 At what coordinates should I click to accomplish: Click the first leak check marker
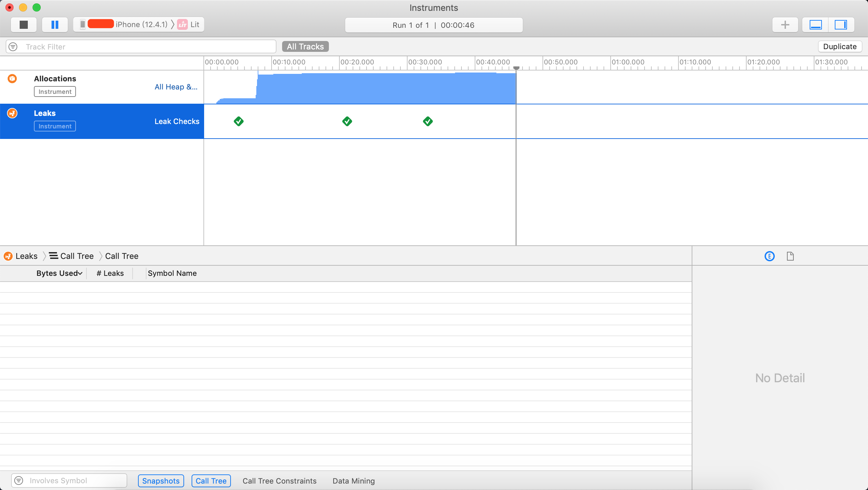[x=238, y=121]
